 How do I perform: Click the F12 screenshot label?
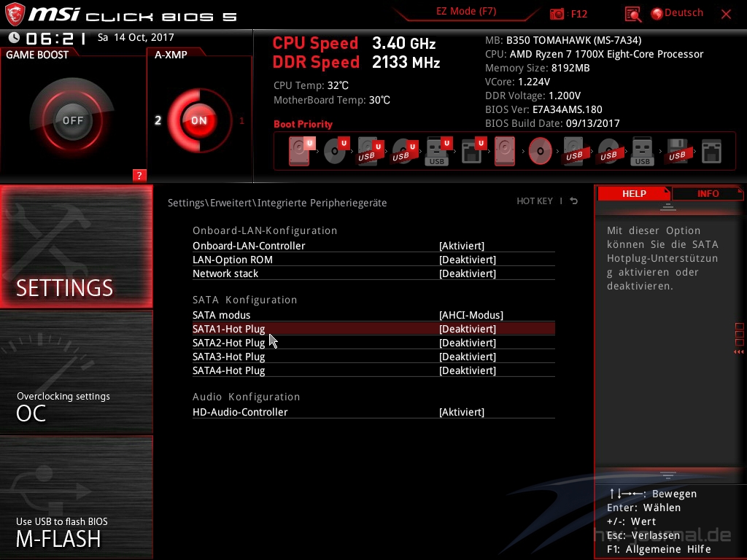[578, 15]
